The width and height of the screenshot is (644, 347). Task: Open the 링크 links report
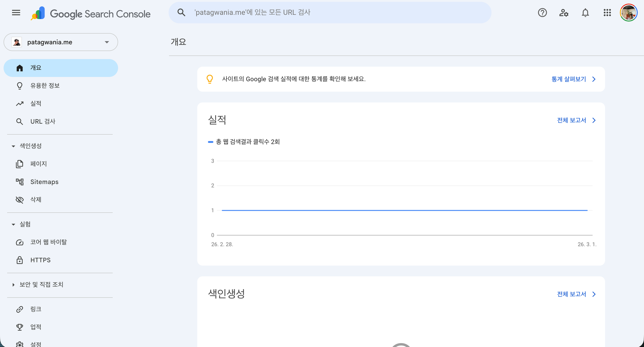click(x=36, y=309)
